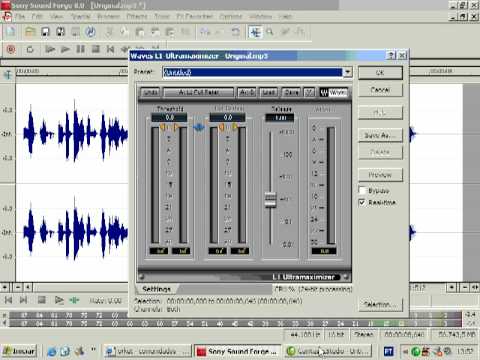Click Go to End below the waveform
This screenshot has height=360, width=480.
23,300
